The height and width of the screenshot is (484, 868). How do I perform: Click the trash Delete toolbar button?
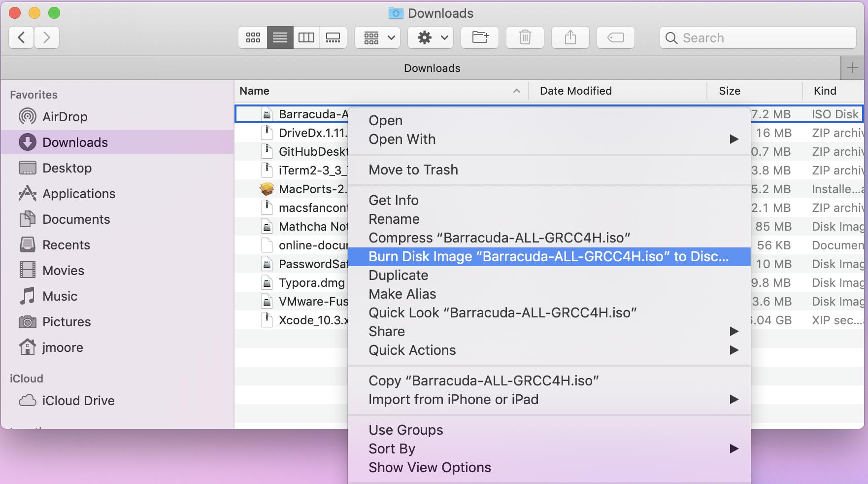(525, 37)
